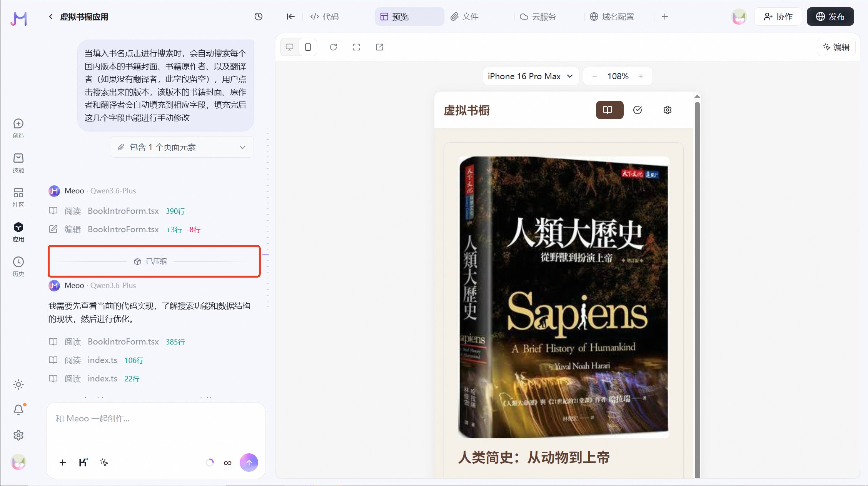Click the loading spinner in the chat input

210,463
